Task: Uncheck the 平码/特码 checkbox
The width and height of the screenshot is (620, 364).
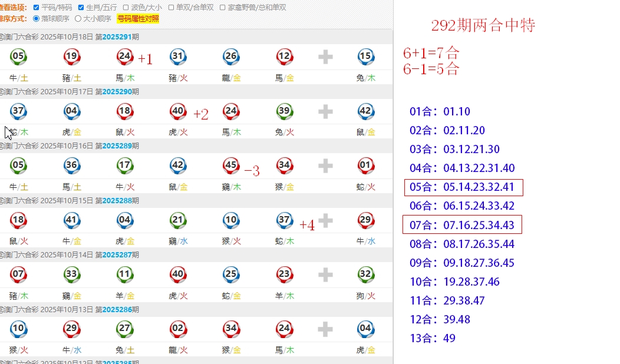Action: [x=37, y=8]
